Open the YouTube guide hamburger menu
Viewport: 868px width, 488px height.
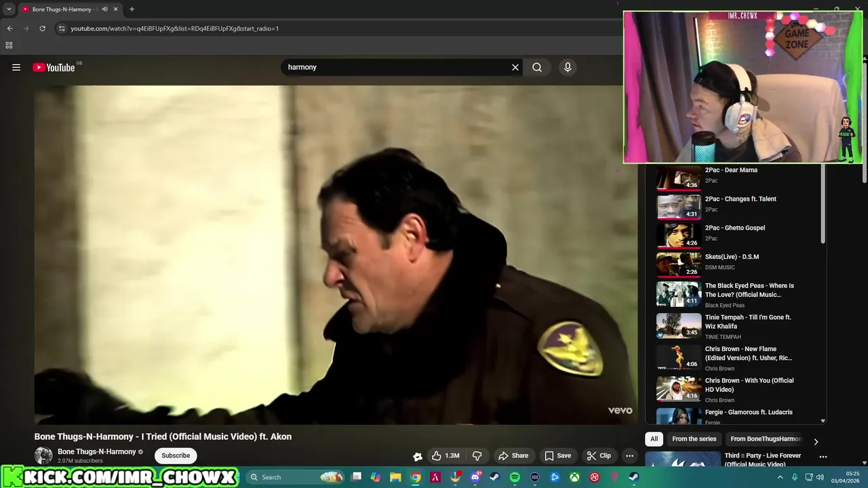(16, 67)
